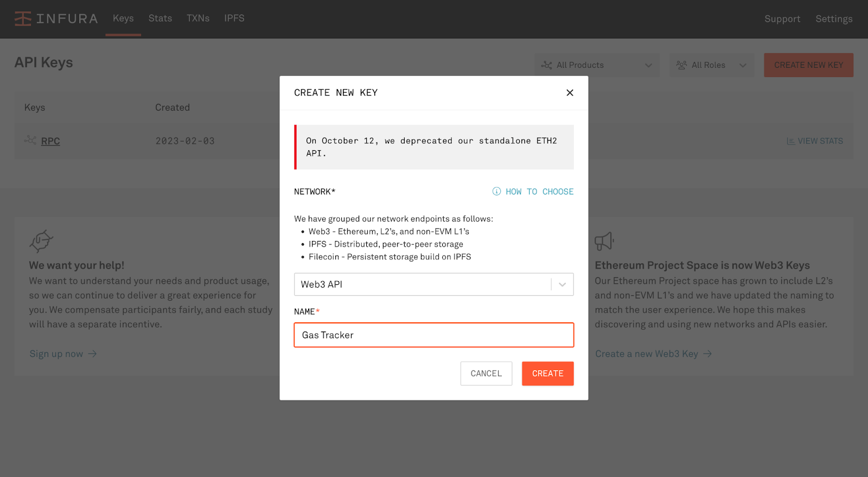
Task: Follow the Create a new Web3 Key link
Action: (x=647, y=354)
